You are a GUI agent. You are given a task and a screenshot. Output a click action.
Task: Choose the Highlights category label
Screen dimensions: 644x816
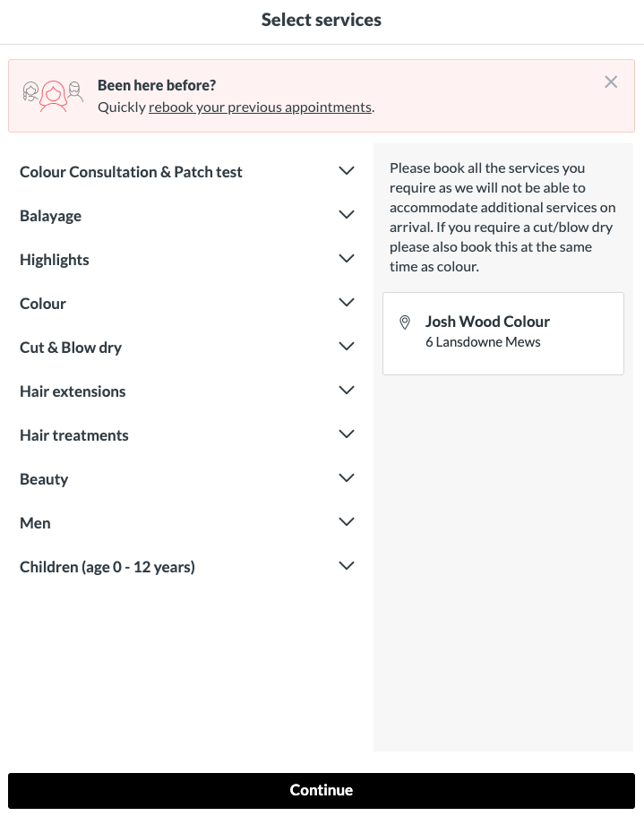[x=55, y=260]
